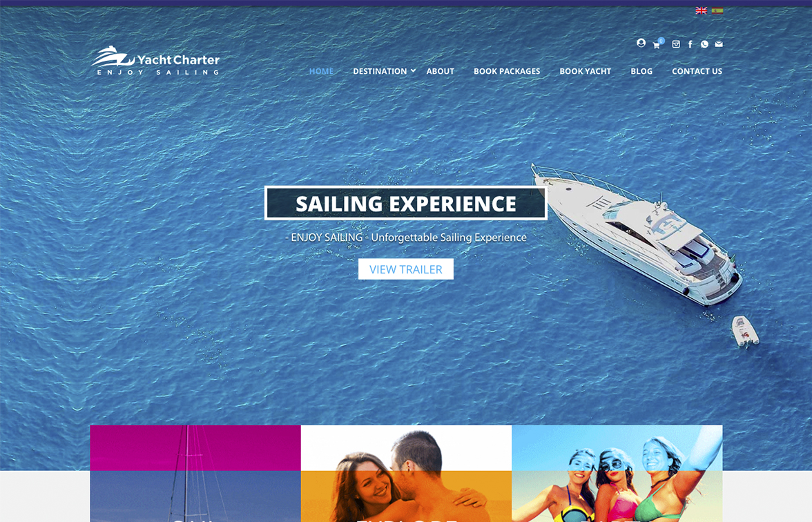
Task: Open the Facebook page icon
Action: tap(690, 44)
